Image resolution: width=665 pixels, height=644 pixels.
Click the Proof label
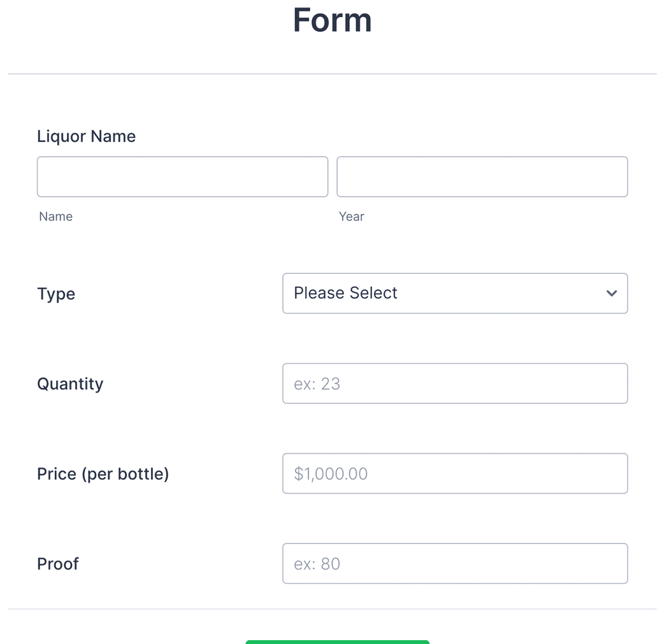click(57, 563)
